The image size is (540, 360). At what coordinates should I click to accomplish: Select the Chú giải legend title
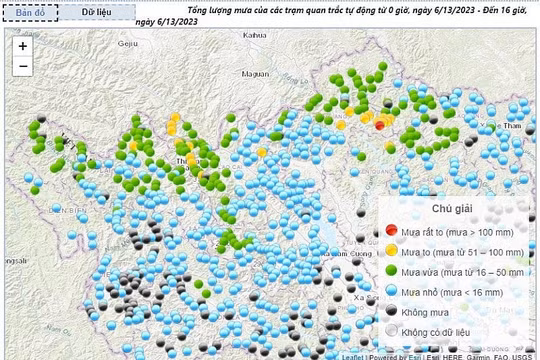click(x=452, y=209)
